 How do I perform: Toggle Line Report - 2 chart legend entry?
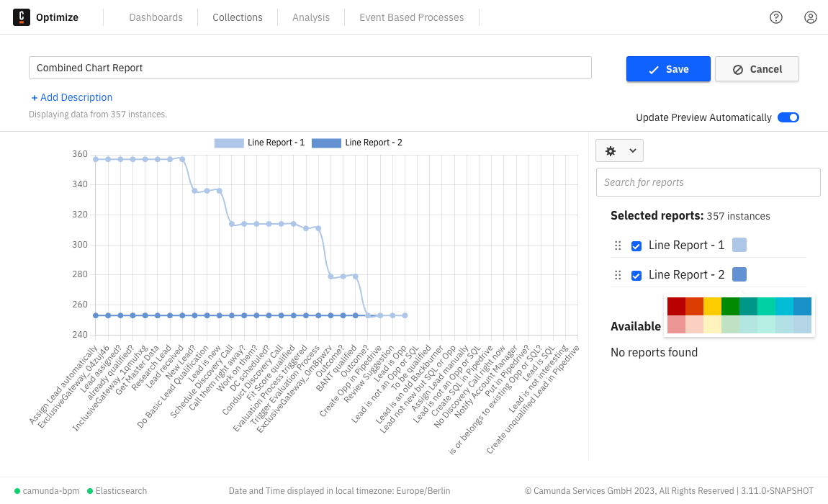click(357, 143)
